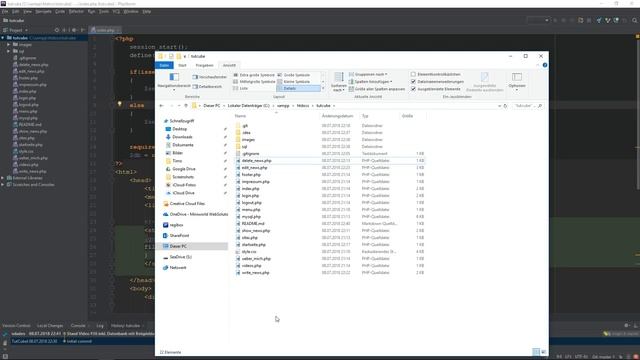Screen dimensions: 640x360
Task: Toggle the 'Ausgeblendete Elemente' checkbox
Action: [413, 89]
